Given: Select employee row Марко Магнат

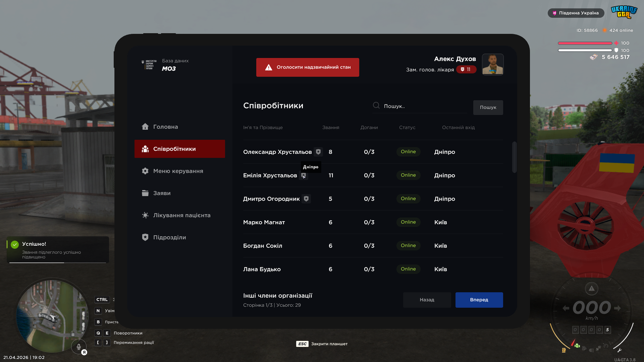Looking at the screenshot, I should pyautogui.click(x=373, y=222).
